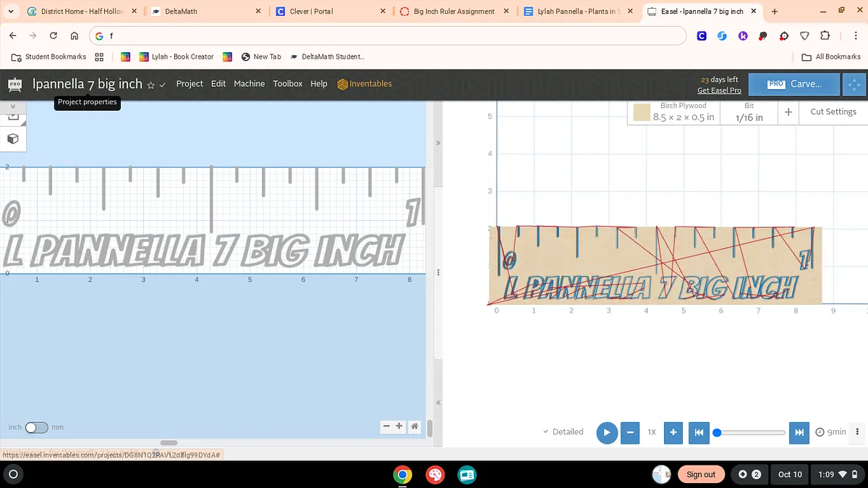Switch to the Clever Portal tab
The image size is (868, 488).
point(329,12)
